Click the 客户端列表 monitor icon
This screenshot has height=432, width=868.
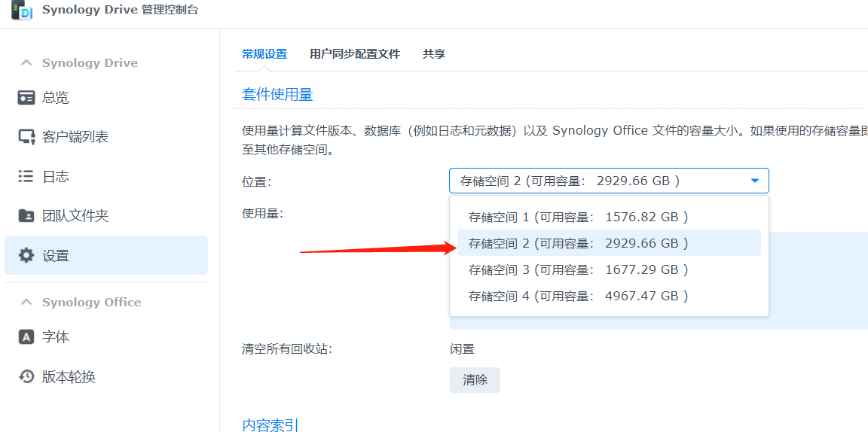coord(26,137)
